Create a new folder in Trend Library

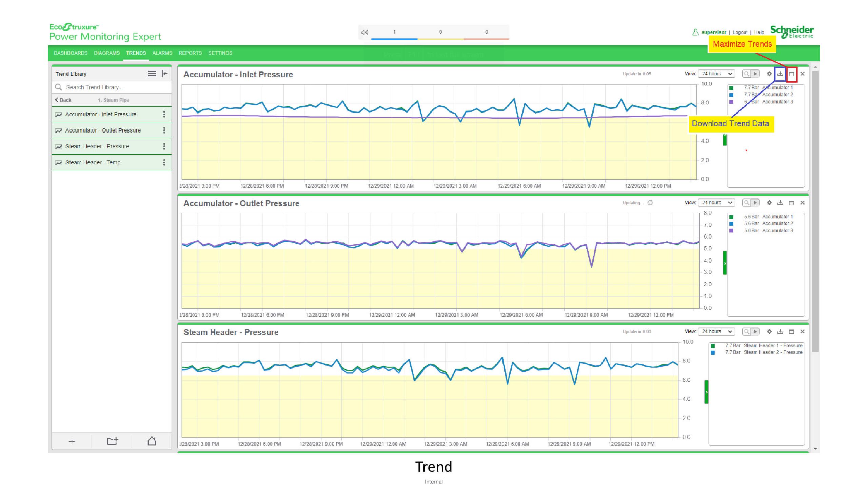point(112,441)
